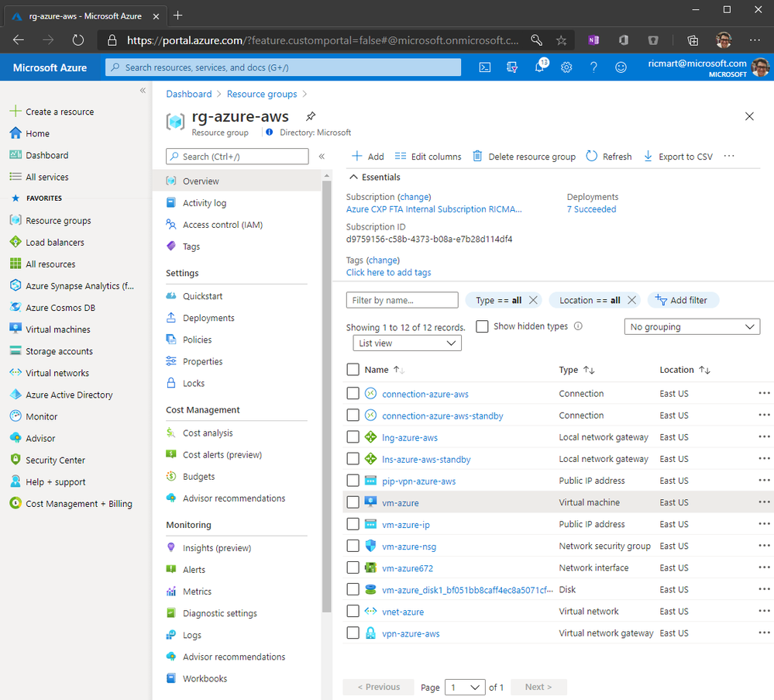Screen dimensions: 774x700
Task: Open the notifications bell icon
Action: tap(540, 67)
